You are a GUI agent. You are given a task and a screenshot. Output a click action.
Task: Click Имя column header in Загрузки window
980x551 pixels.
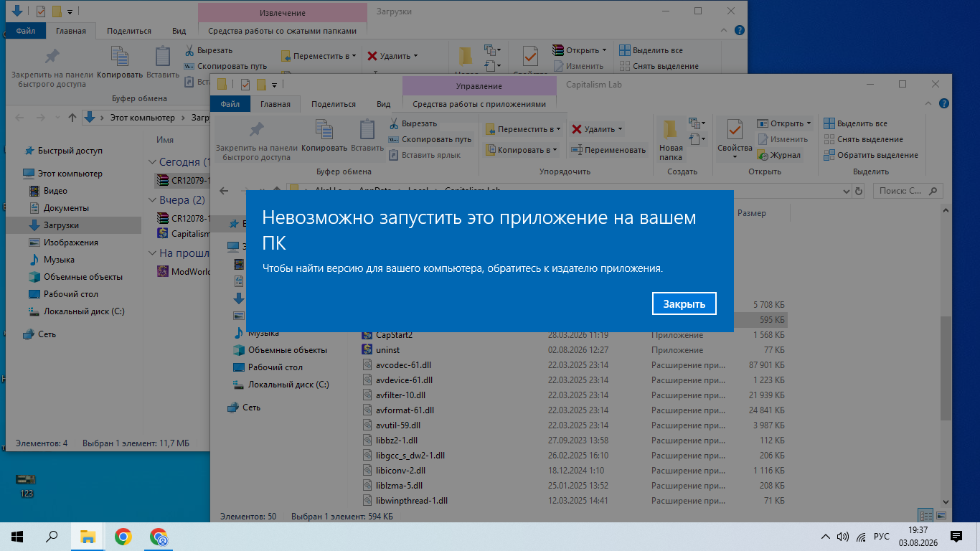tap(165, 140)
